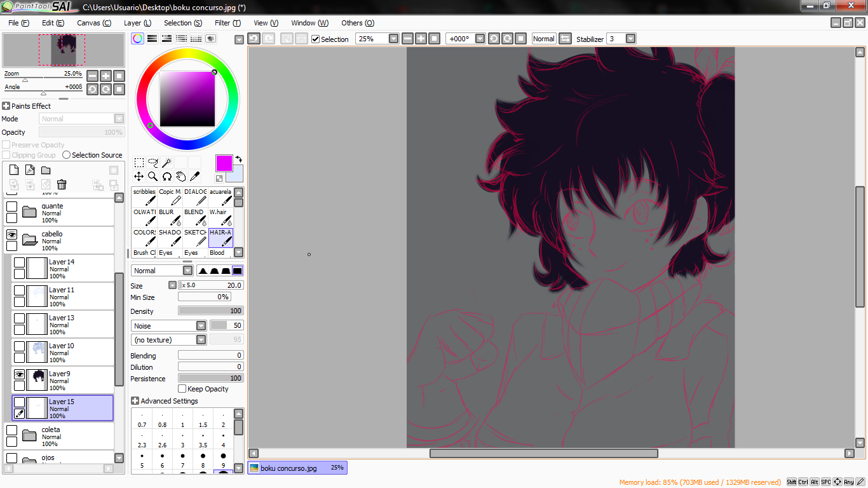Rotate view counterclockwise in the navigator panel
The width and height of the screenshot is (868, 488).
click(92, 90)
